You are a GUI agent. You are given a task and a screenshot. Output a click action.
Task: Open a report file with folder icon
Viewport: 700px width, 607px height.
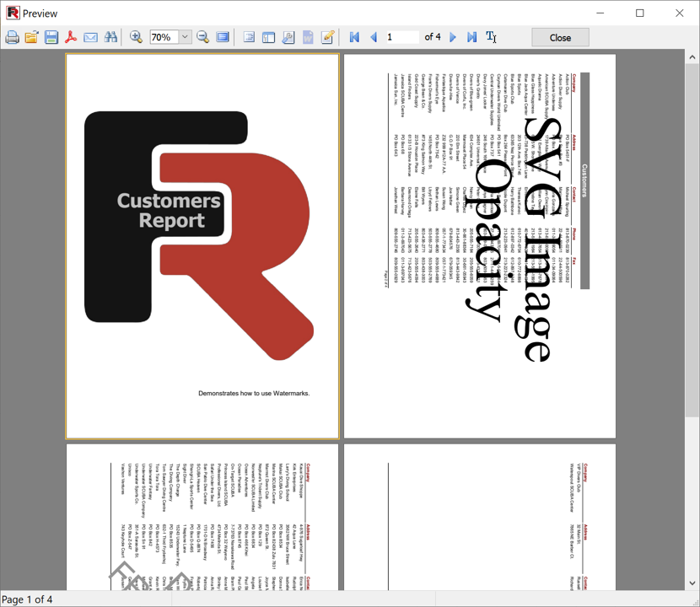tap(31, 37)
